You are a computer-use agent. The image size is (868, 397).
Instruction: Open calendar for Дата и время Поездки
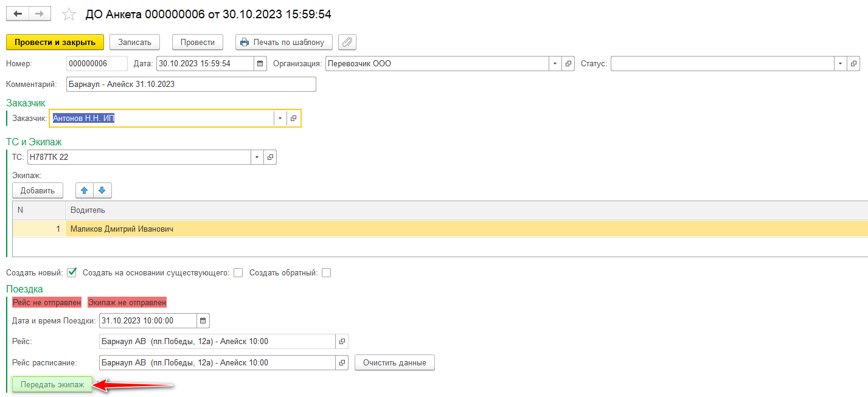pos(203,320)
